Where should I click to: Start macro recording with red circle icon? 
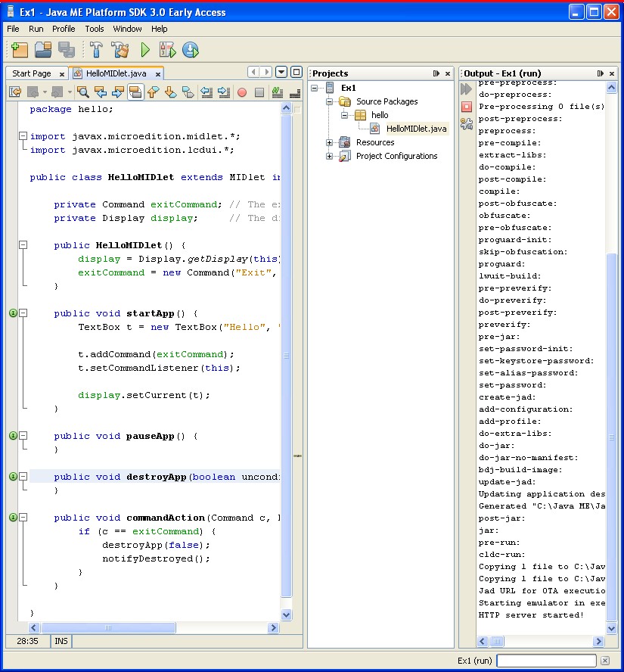242,92
